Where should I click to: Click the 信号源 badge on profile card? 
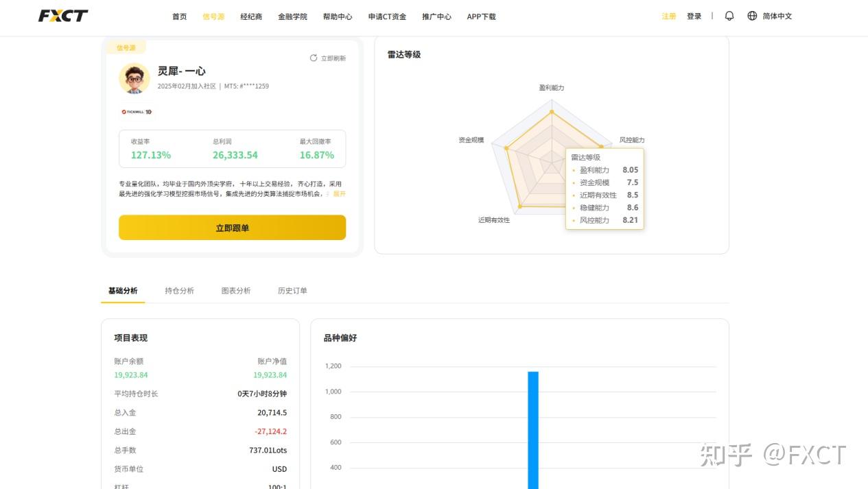pos(126,47)
